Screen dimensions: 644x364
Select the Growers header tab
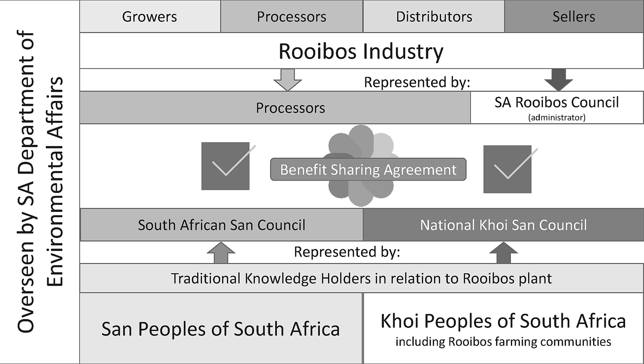tap(150, 17)
